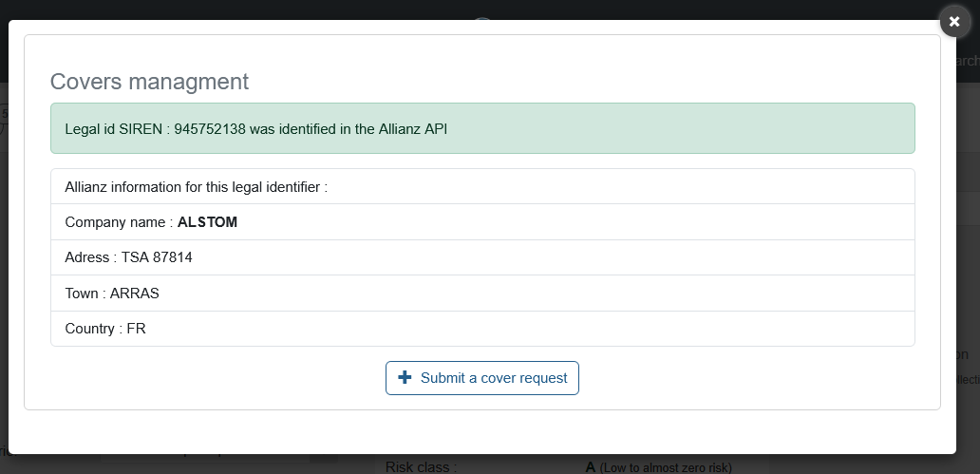Click the "Town :" label text
Image resolution: width=980 pixels, height=474 pixels.
pyautogui.click(x=85, y=294)
